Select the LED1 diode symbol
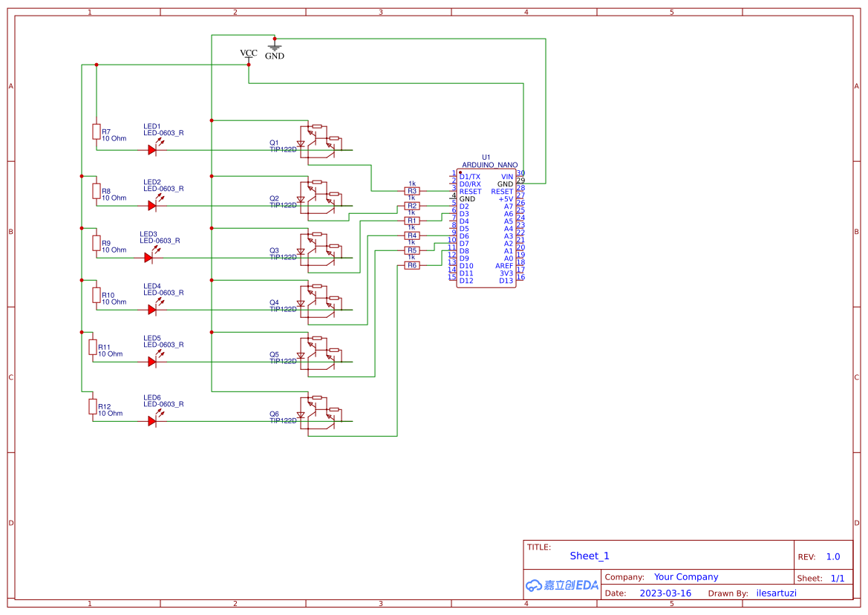 (x=152, y=149)
